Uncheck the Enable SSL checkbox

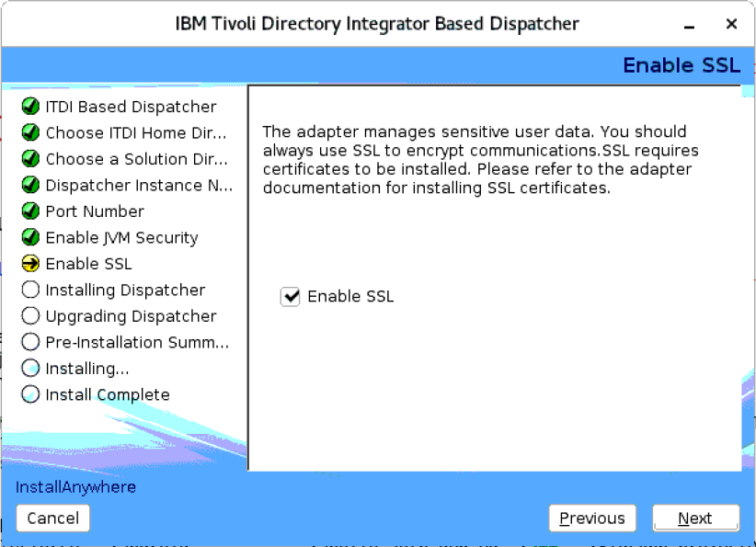coord(291,296)
